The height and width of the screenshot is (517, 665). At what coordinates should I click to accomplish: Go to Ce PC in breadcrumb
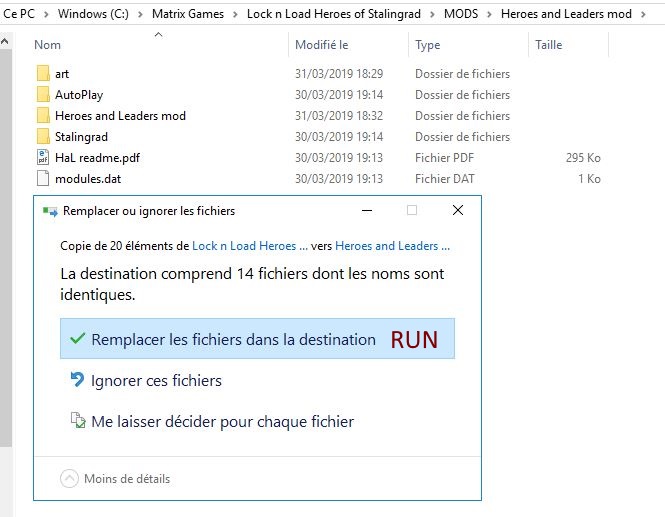[x=19, y=14]
